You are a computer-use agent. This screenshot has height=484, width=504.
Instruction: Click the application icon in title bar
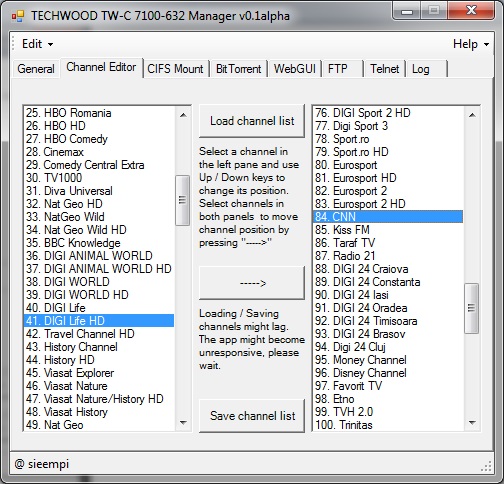pos(18,16)
